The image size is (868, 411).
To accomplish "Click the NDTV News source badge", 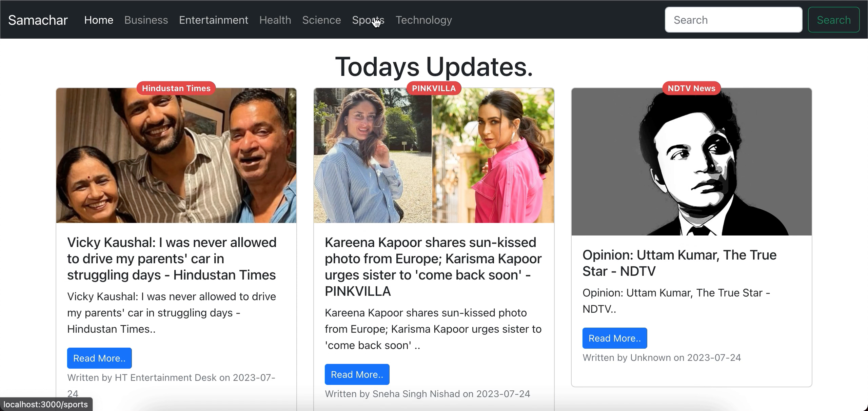I will tap(692, 88).
